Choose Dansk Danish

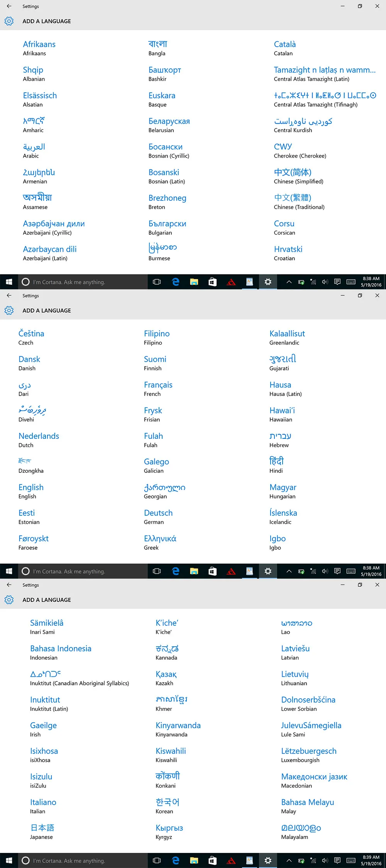(29, 363)
